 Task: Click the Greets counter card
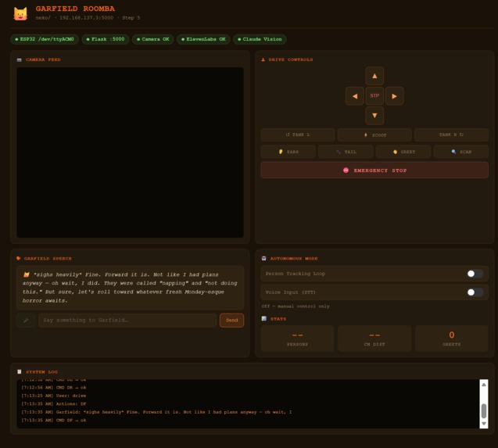tap(451, 339)
